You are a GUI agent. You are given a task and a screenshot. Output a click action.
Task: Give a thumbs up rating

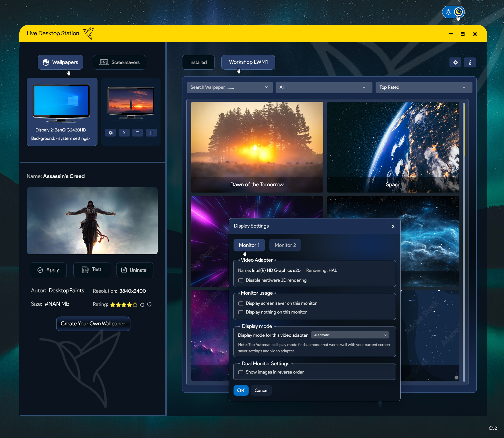pyautogui.click(x=142, y=305)
